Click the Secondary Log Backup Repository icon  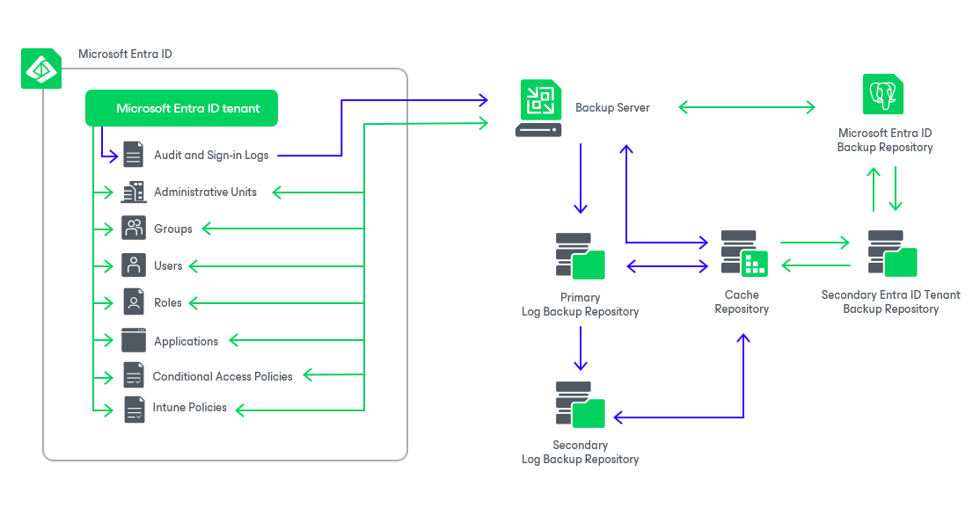pos(580,404)
